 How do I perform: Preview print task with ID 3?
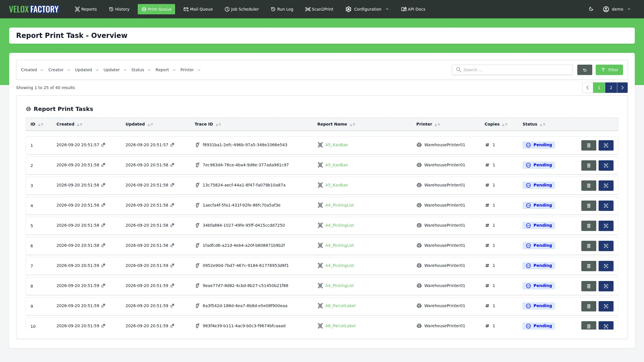coord(606,186)
